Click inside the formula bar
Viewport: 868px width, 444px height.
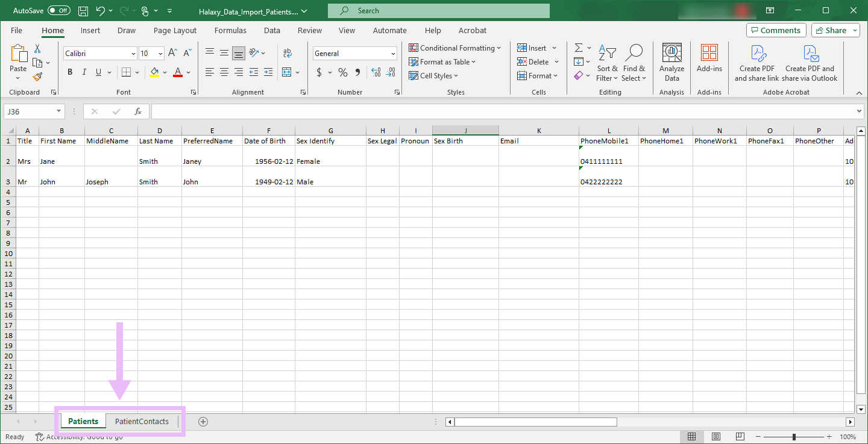pos(422,111)
